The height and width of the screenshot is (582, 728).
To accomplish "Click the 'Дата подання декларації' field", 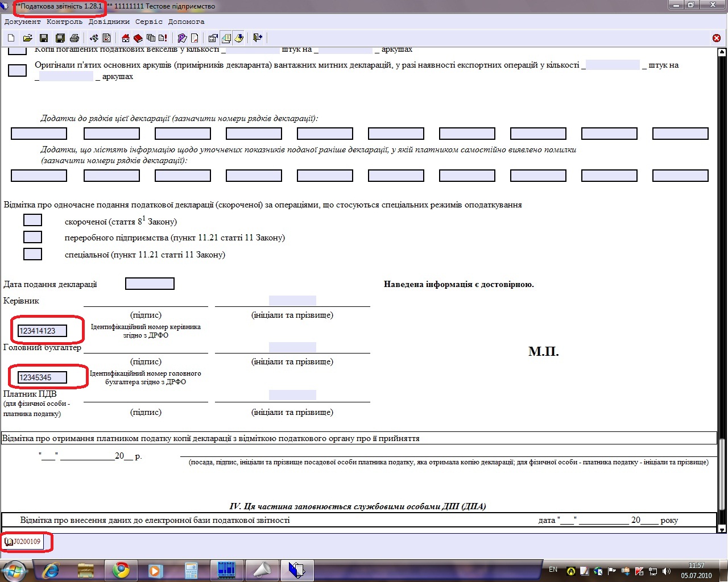I will pyautogui.click(x=150, y=284).
